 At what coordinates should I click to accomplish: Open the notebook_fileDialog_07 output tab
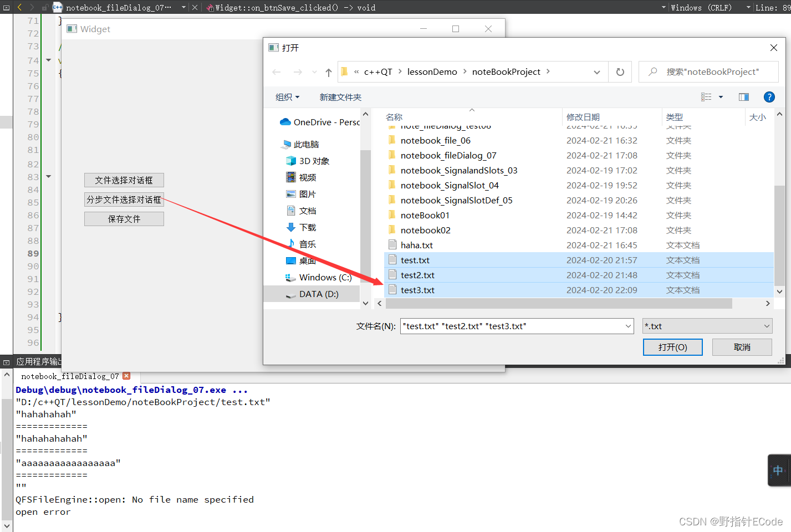tap(70, 376)
